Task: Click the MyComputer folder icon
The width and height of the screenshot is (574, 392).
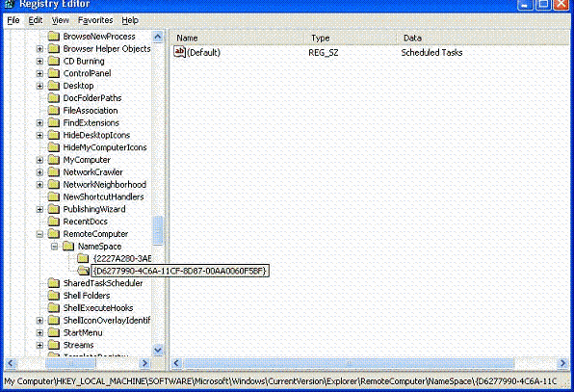Action: pyautogui.click(x=54, y=160)
